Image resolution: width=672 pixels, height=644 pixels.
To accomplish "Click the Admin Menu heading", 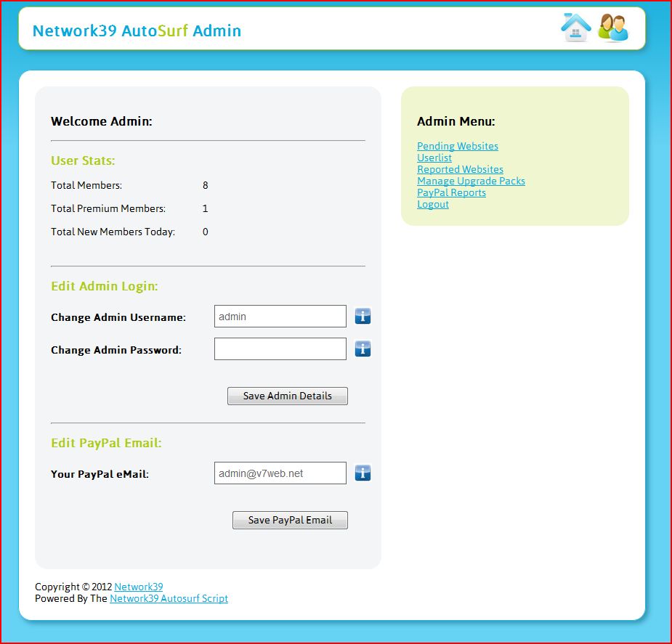I will click(456, 121).
